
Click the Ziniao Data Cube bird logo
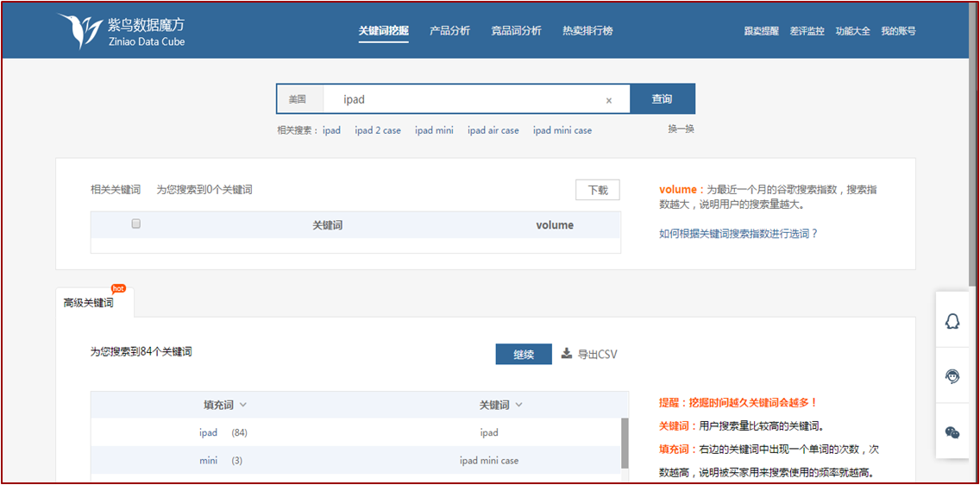[79, 32]
